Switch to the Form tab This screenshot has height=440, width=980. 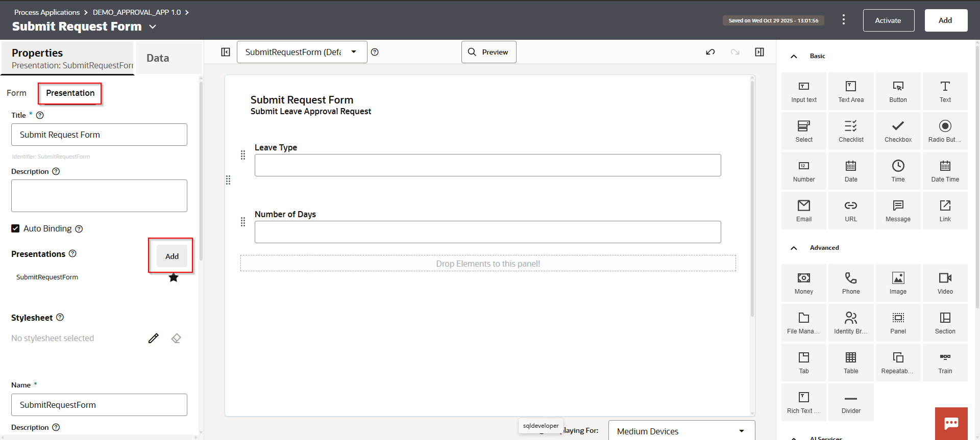(x=16, y=93)
